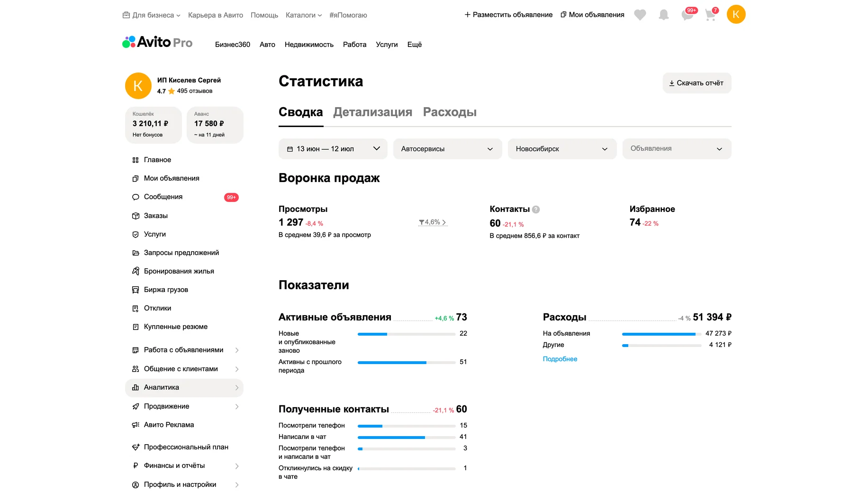Screen dimensions: 868x493
Task: Click the Запросы предложений folder icon
Action: tap(136, 253)
